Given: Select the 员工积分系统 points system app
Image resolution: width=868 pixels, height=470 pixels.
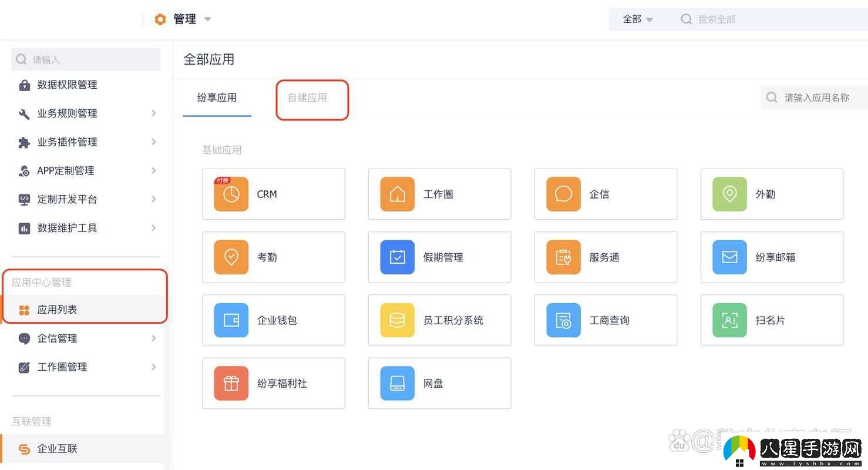Looking at the screenshot, I should pyautogui.click(x=439, y=320).
